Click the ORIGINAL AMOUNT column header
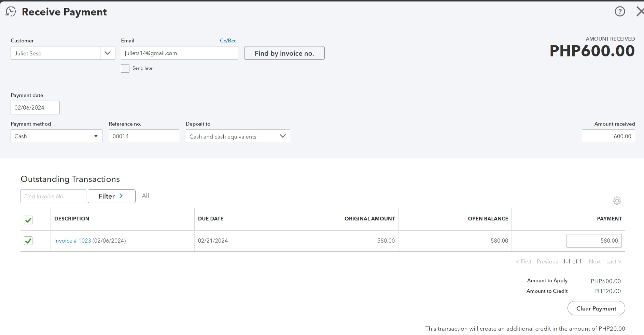The width and height of the screenshot is (644, 335). (369, 219)
